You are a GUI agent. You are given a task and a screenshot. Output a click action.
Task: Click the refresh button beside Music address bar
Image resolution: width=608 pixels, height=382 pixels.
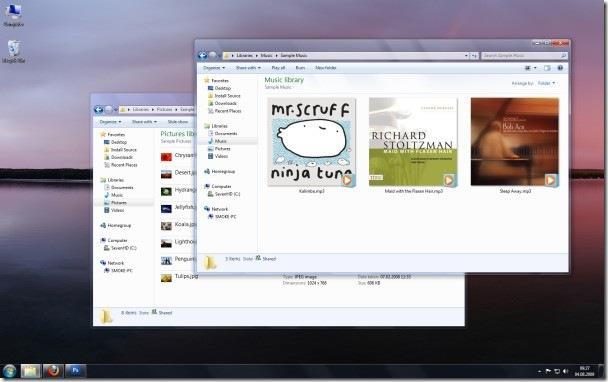tap(475, 56)
